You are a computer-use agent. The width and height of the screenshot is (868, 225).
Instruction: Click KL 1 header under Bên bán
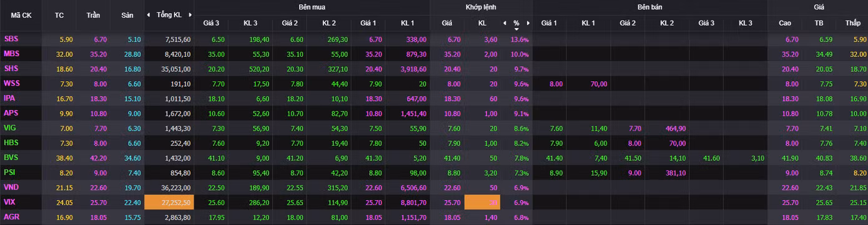[x=588, y=23]
